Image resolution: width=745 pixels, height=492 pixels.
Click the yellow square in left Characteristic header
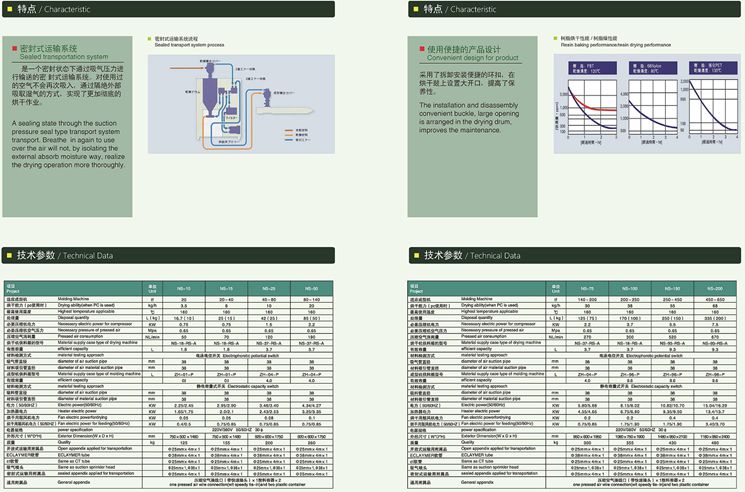[11, 10]
